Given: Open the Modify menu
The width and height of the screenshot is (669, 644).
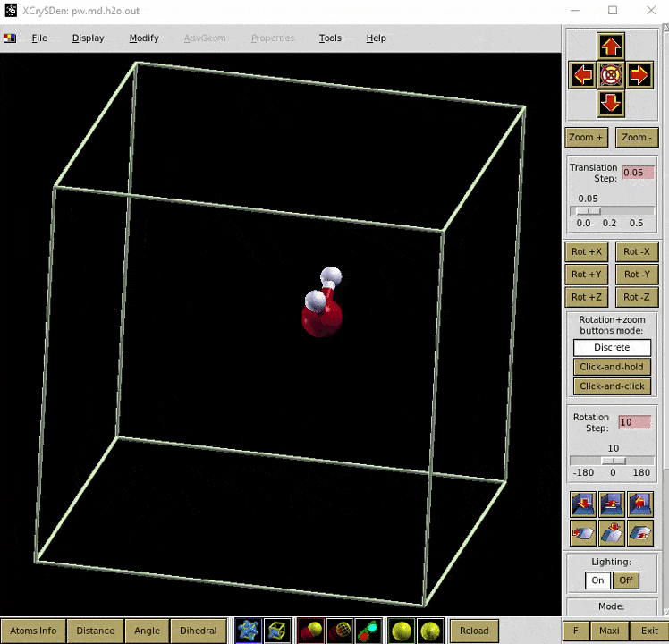Looking at the screenshot, I should click(144, 38).
